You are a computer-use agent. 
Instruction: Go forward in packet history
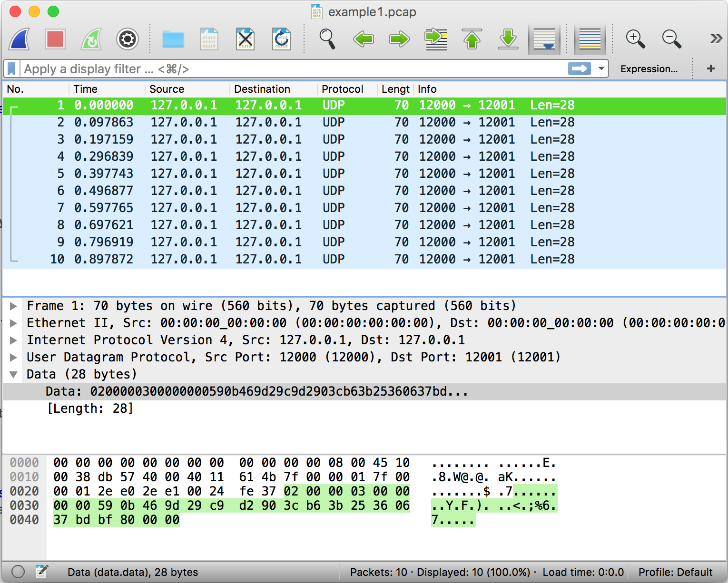pos(400,39)
